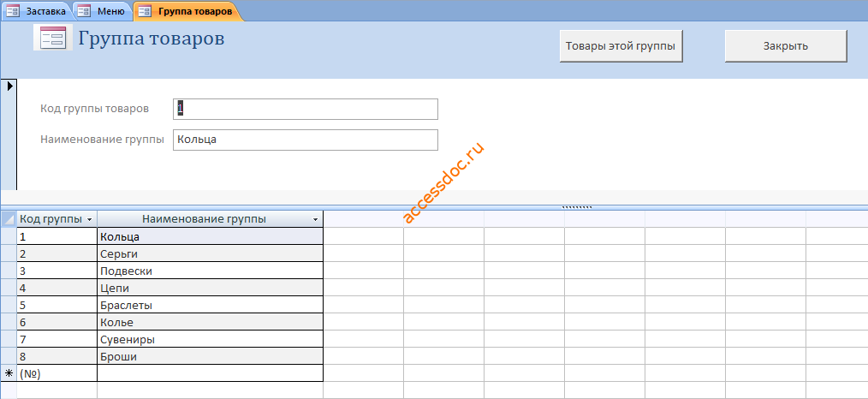Select the Колье cell
The image size is (868, 399).
pos(210,323)
